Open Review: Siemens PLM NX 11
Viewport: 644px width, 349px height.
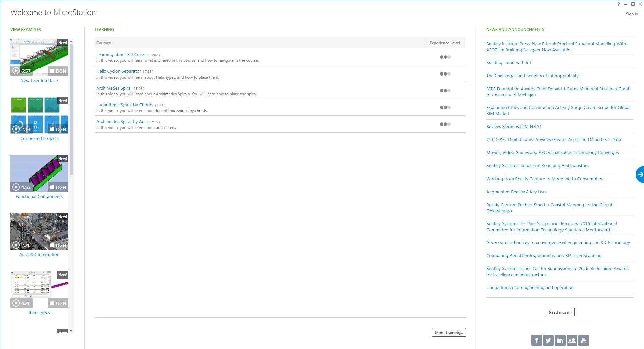514,126
